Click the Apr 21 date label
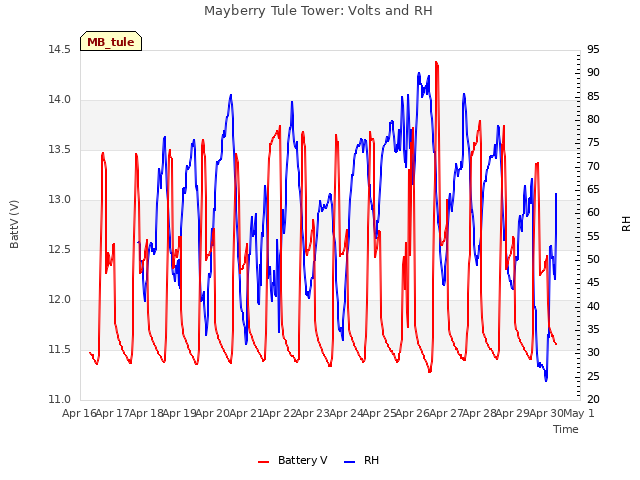 coord(246,414)
